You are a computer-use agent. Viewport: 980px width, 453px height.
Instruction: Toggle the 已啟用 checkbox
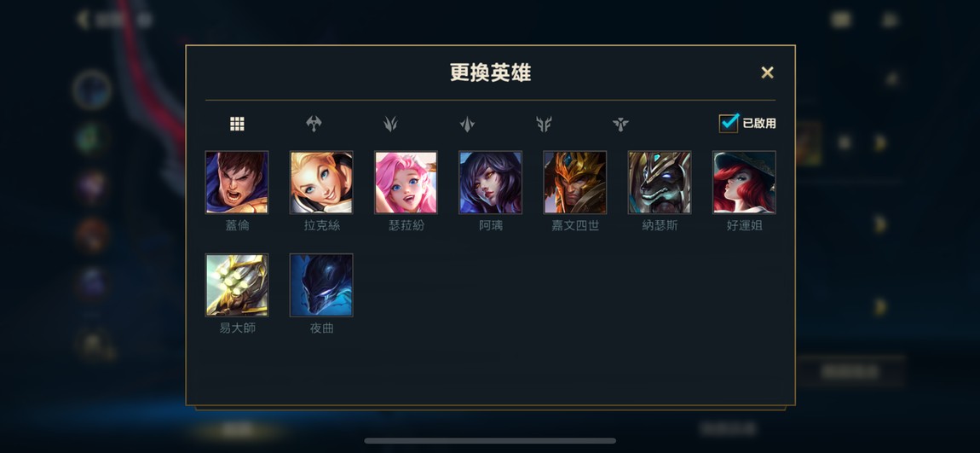coord(729,123)
